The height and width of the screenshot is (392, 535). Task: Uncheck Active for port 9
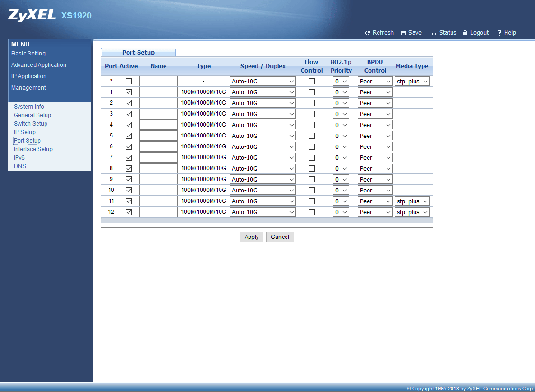(129, 180)
